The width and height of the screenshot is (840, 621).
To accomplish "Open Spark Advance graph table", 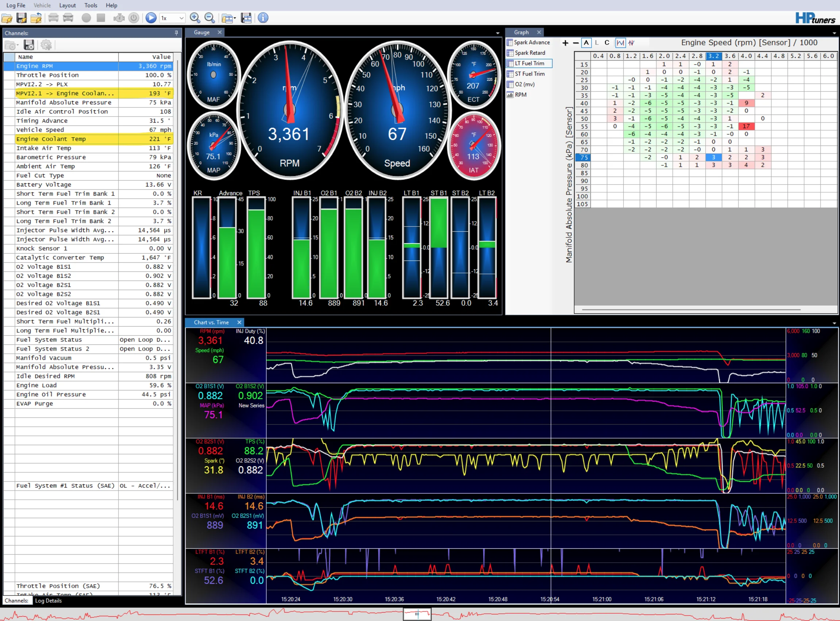I will [x=528, y=42].
